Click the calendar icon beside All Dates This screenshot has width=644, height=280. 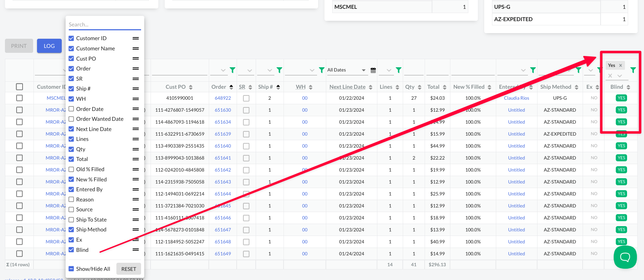point(373,70)
